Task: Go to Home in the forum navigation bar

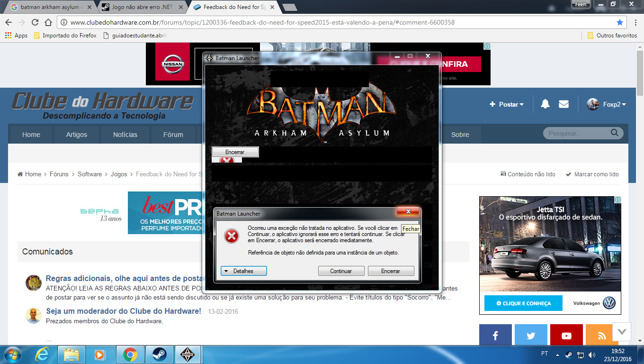Action: coord(31,135)
